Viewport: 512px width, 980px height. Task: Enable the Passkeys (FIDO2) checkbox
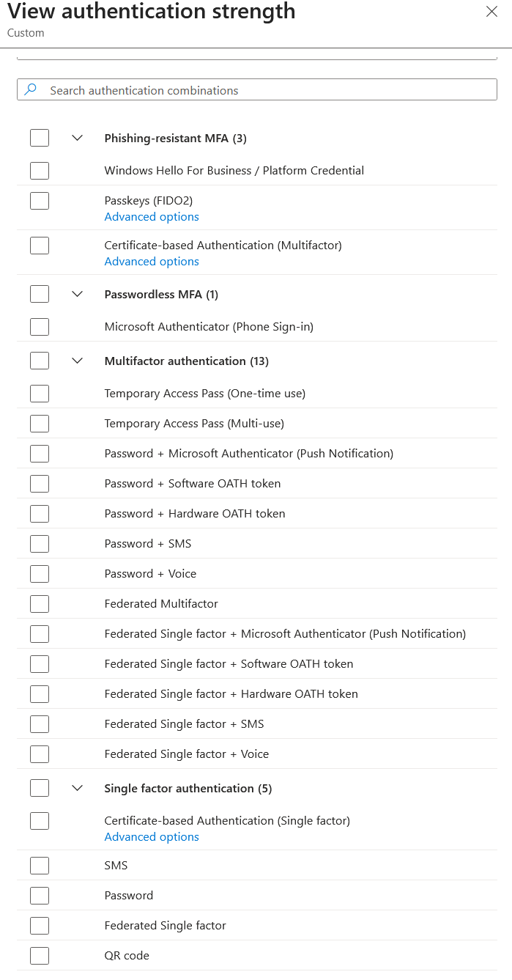[x=40, y=201]
